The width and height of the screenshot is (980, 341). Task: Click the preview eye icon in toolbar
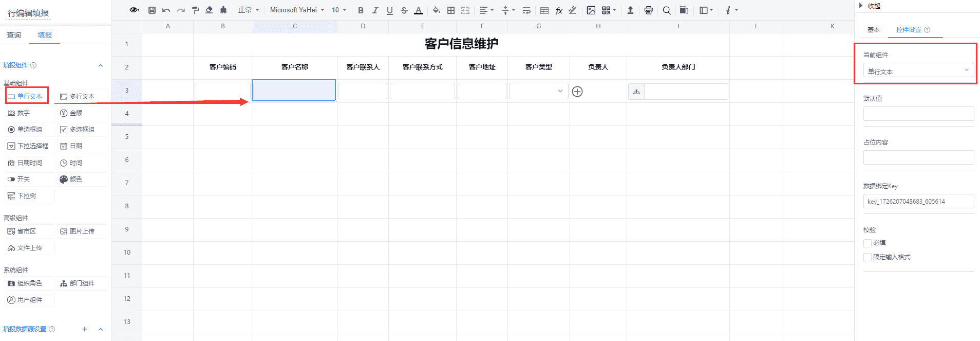pyautogui.click(x=134, y=10)
